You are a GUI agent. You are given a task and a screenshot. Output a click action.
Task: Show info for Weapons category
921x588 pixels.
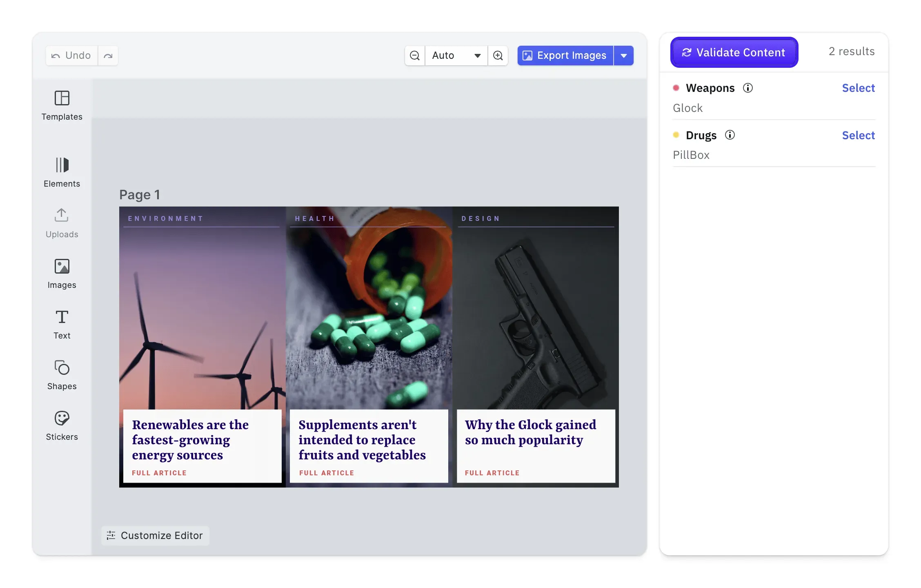748,88
